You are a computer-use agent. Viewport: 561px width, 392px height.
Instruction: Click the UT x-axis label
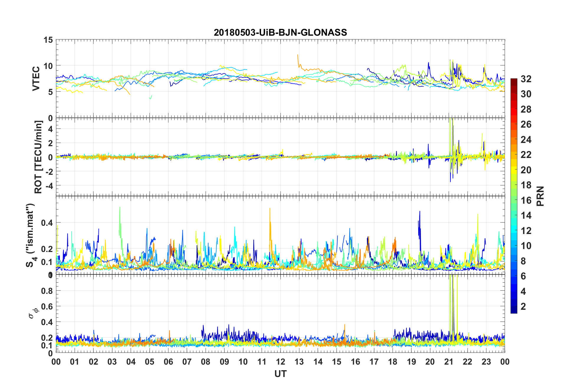(280, 374)
